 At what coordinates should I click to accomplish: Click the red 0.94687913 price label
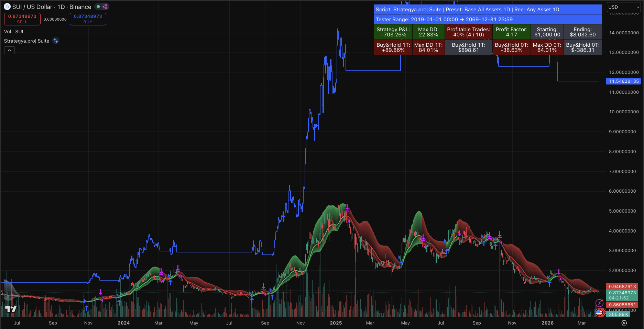[x=622, y=286]
